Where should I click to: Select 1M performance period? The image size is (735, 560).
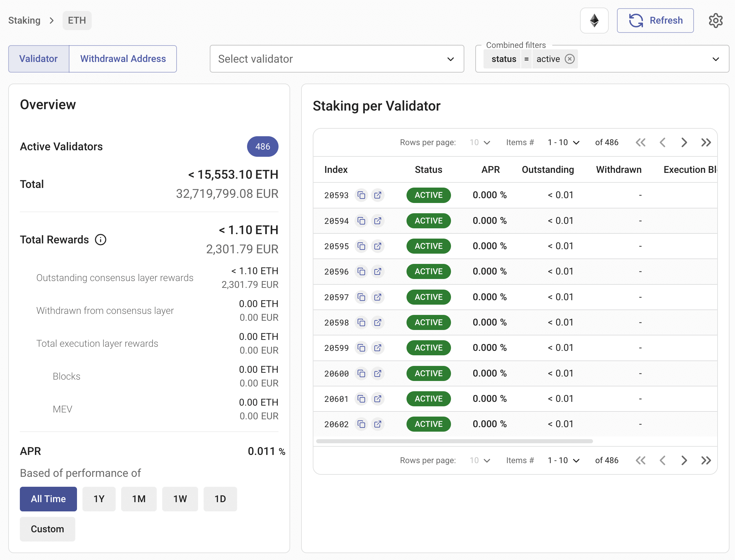[x=139, y=499]
